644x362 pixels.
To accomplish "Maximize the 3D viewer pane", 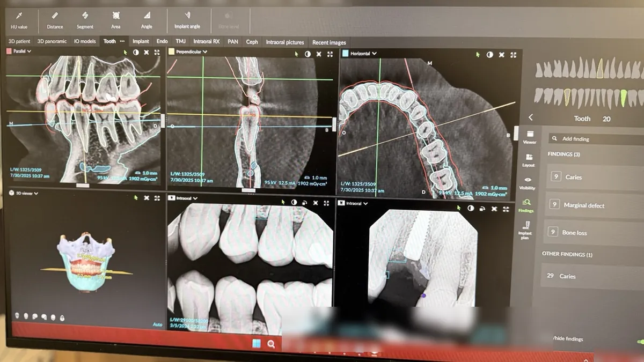I will click(x=157, y=198).
